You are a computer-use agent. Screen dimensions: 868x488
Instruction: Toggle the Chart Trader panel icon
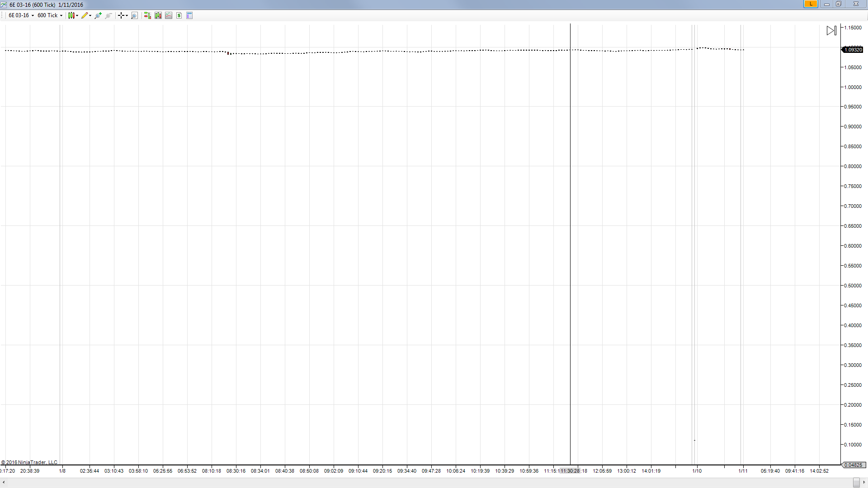[147, 15]
